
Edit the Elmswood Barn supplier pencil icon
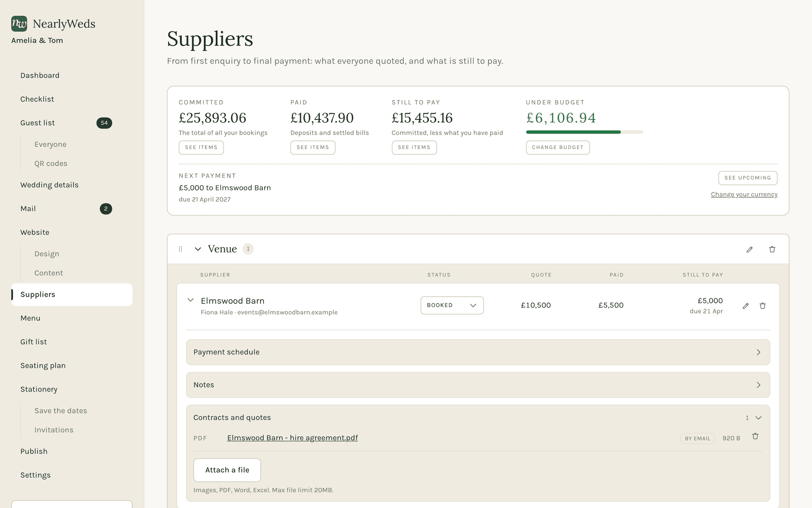click(x=746, y=306)
